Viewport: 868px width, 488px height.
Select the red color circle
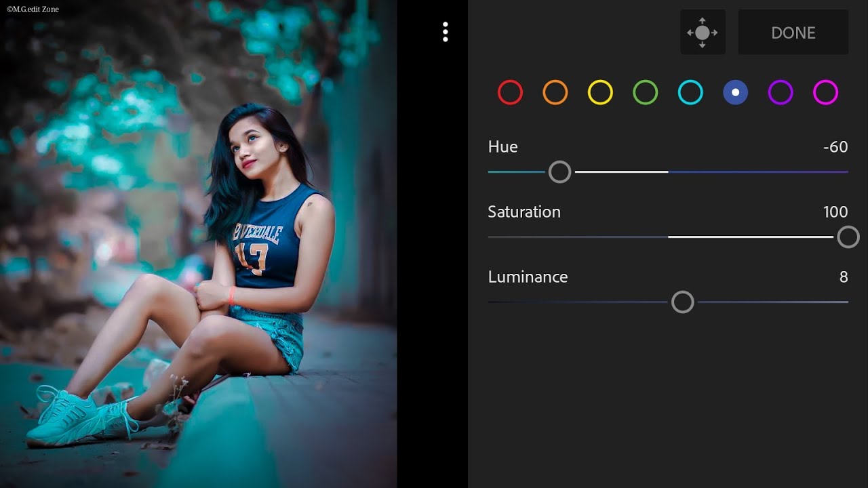click(510, 92)
